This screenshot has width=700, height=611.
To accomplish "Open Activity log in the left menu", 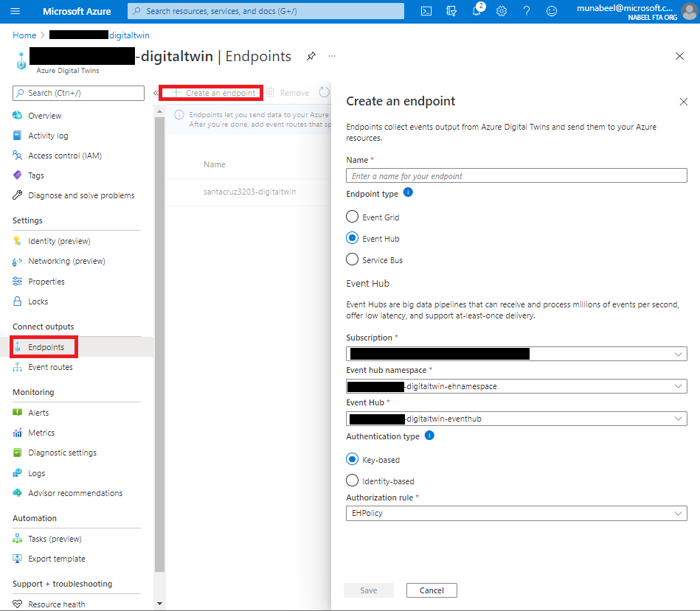I will point(48,136).
